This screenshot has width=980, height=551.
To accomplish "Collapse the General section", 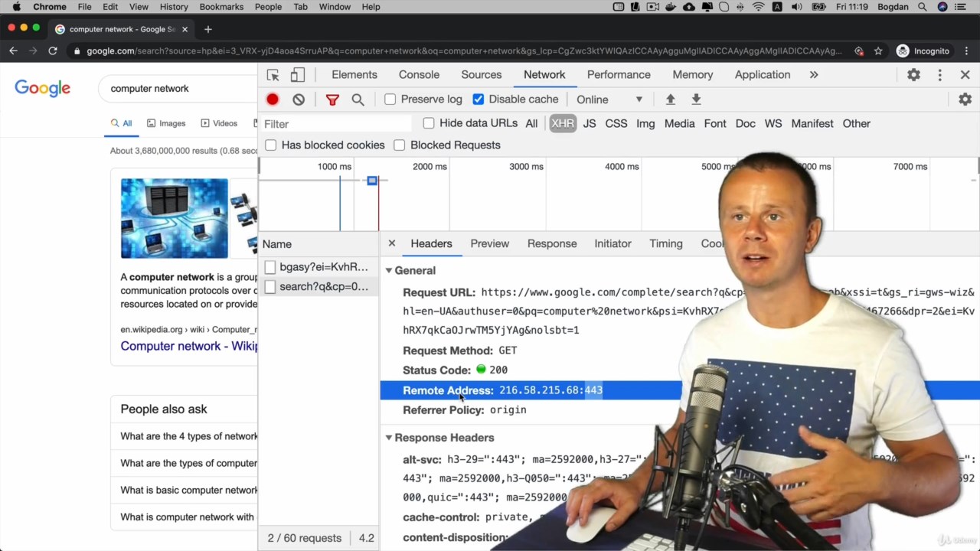I will click(389, 271).
